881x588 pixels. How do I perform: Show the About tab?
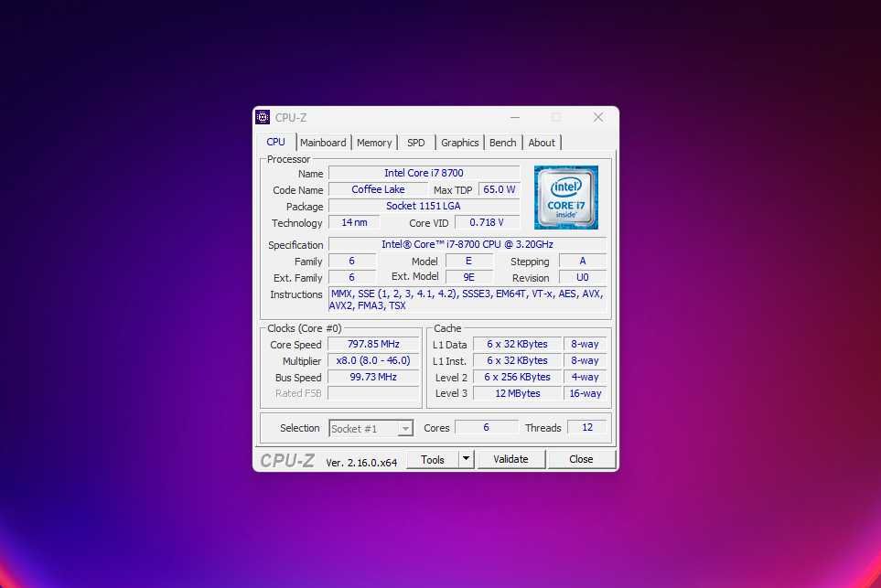542,143
